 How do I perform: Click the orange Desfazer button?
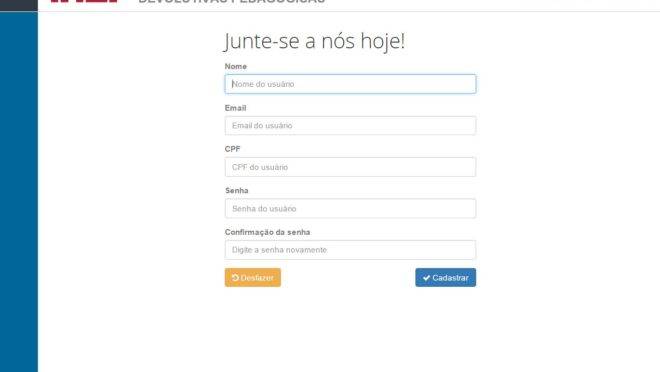[x=253, y=277]
